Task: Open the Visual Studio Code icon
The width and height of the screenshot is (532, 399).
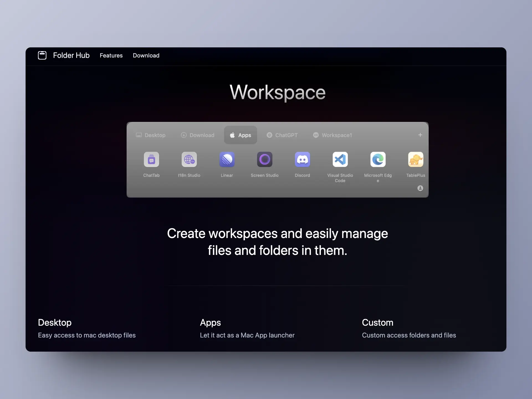Action: click(340, 159)
